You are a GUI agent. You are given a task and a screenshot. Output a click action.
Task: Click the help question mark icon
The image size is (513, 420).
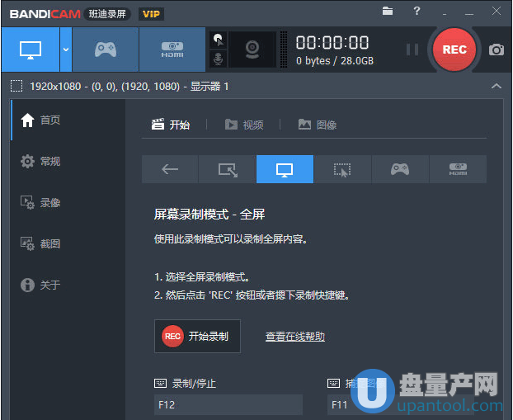pos(417,12)
